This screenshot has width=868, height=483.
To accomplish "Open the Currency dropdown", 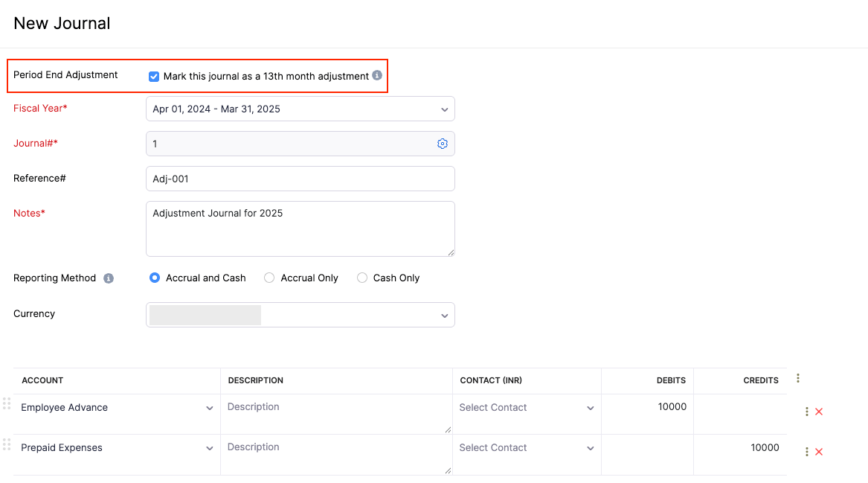I will 300,315.
